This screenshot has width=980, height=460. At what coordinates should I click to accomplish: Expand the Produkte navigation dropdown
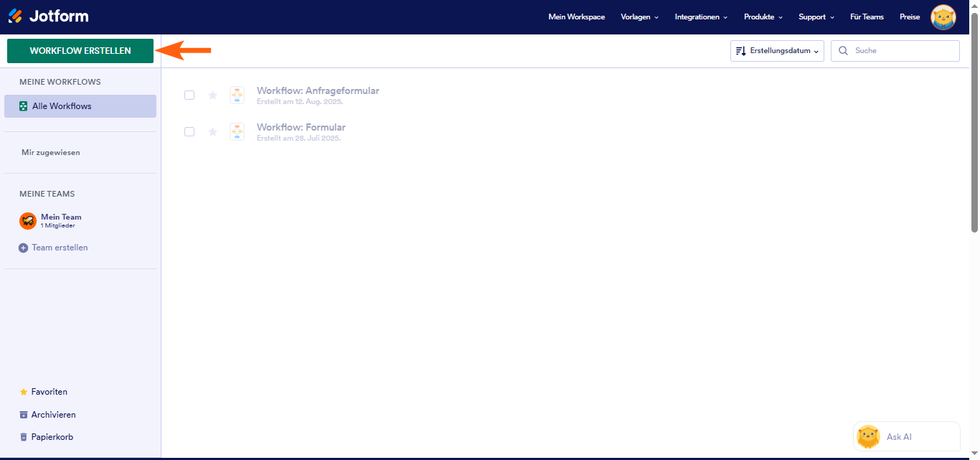(763, 17)
